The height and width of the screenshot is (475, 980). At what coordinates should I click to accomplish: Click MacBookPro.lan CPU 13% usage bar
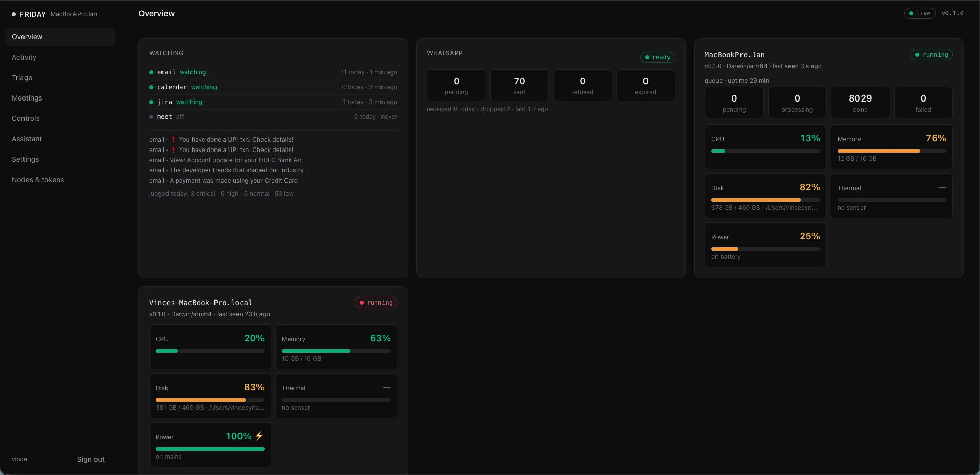tap(766, 151)
